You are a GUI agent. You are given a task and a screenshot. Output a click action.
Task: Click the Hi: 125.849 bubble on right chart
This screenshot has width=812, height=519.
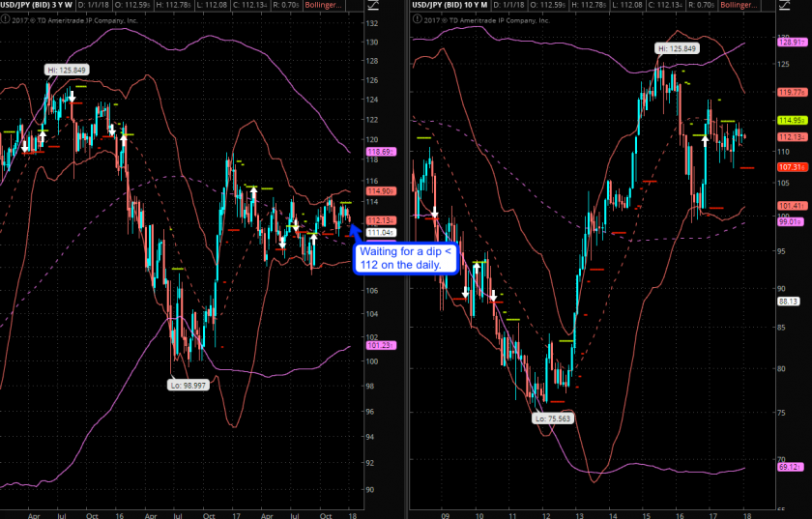pos(676,48)
